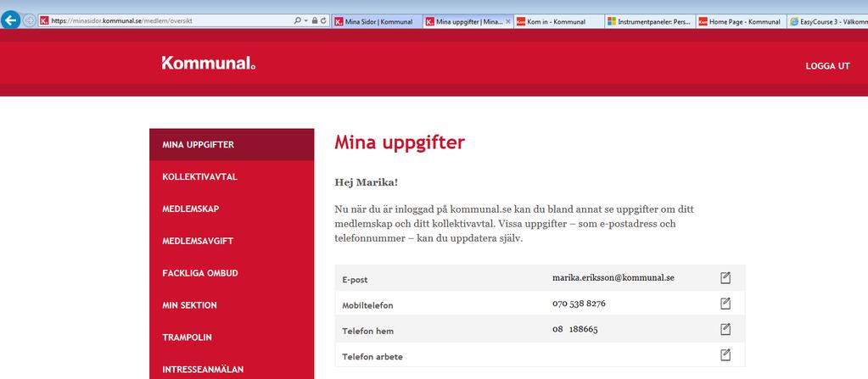Screen dimensions: 868x379
Task: Click the search magnifier in address bar
Action: coord(297,21)
